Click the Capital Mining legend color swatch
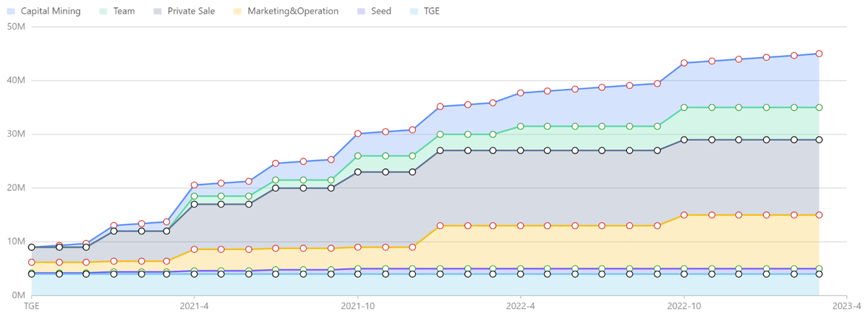The height and width of the screenshot is (327, 868). pos(11,12)
